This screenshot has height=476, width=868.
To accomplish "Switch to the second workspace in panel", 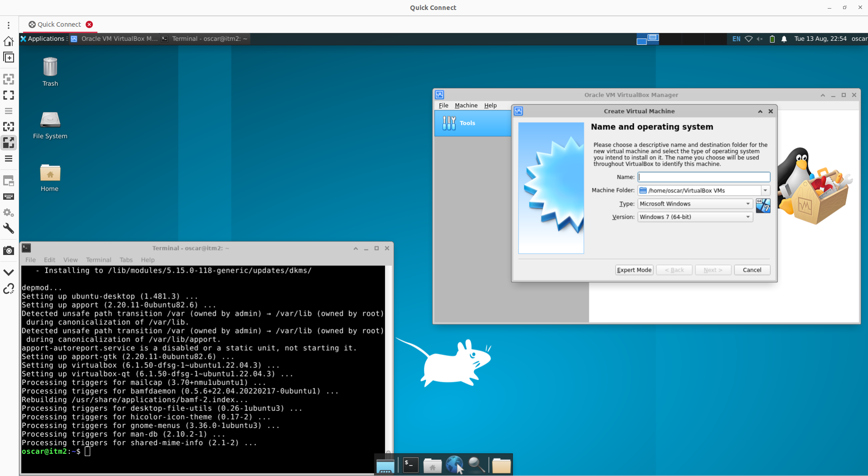I will pyautogui.click(x=653, y=38).
